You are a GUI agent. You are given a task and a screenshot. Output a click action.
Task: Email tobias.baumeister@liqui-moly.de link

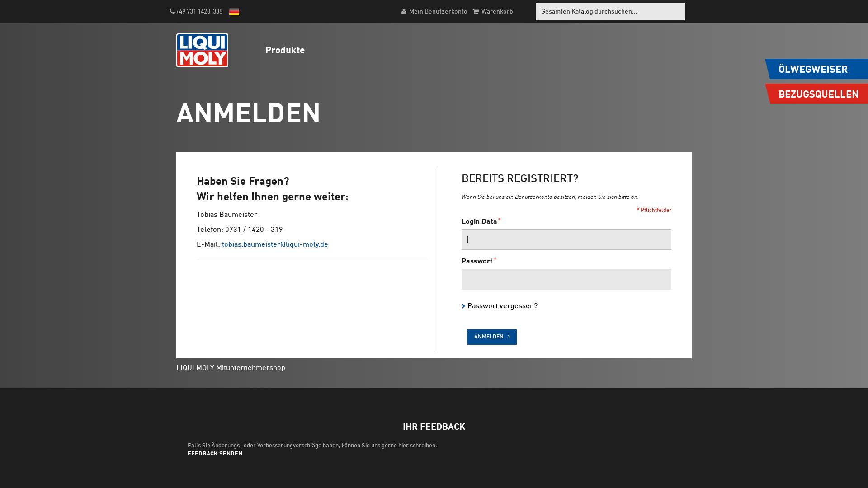coord(275,245)
